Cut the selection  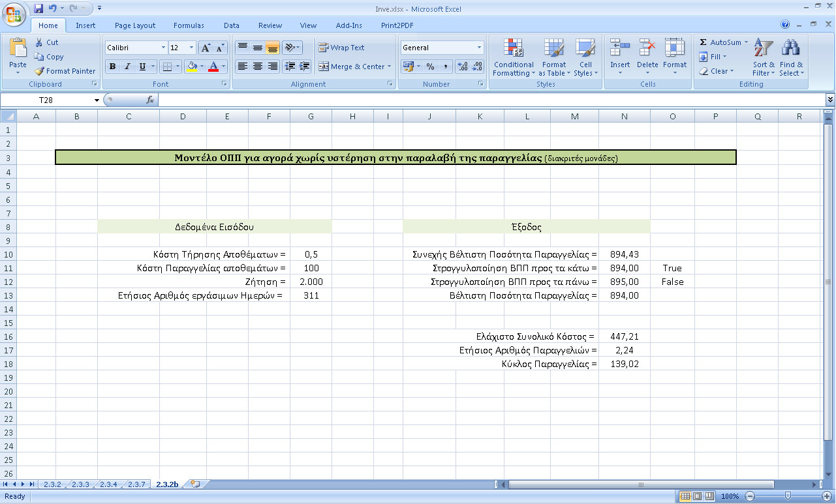tap(46, 42)
